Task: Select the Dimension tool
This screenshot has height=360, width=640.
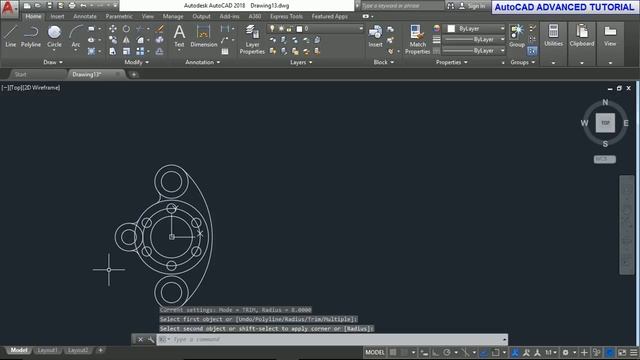Action: click(x=203, y=36)
